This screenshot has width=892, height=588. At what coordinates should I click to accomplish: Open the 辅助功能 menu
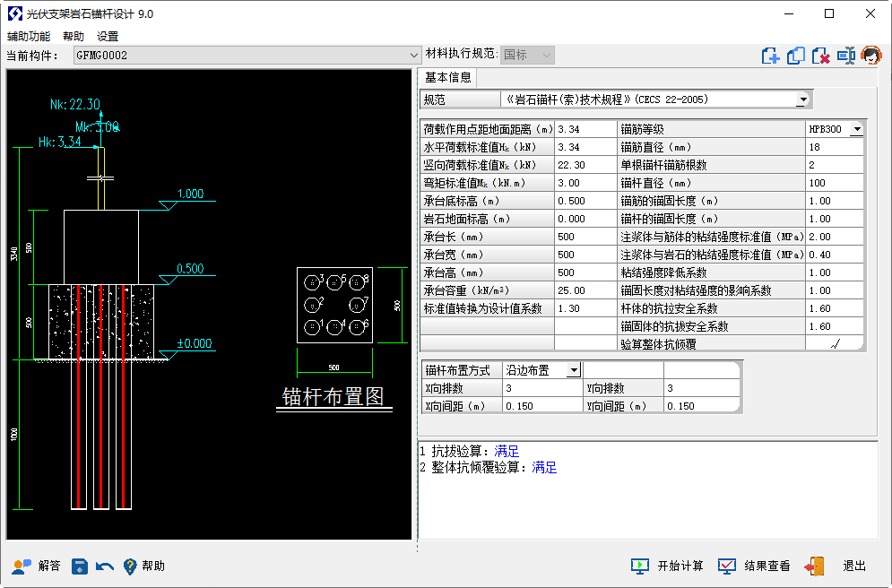29,37
